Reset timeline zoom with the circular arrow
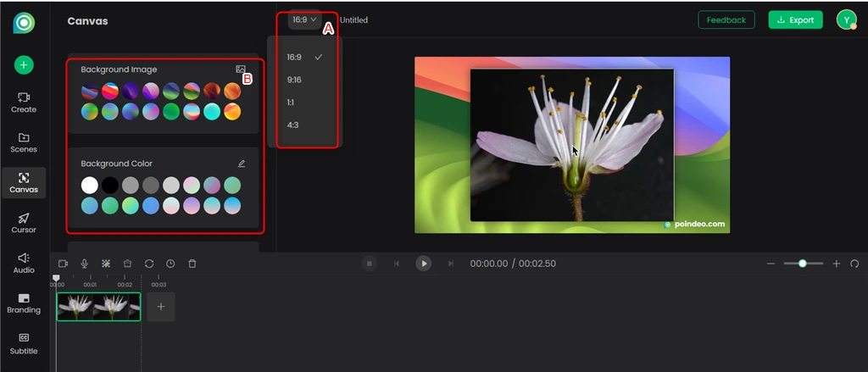The width and height of the screenshot is (868, 372). (854, 264)
